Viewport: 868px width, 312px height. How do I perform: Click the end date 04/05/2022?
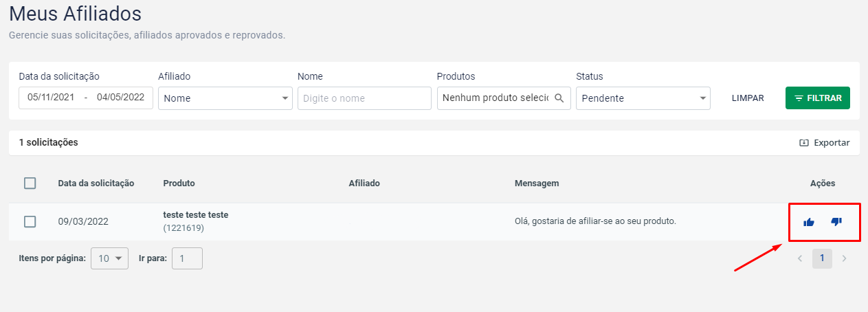pyautogui.click(x=120, y=98)
